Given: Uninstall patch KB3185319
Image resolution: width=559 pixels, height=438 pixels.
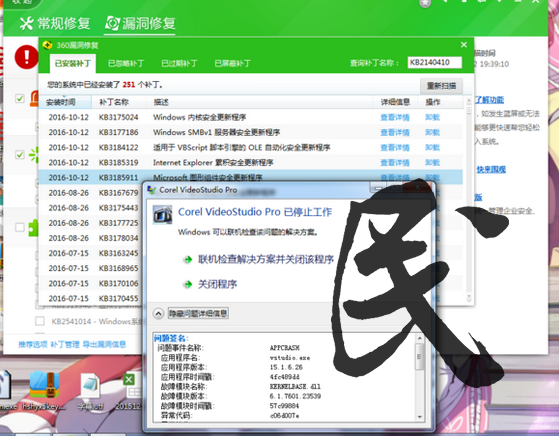Looking at the screenshot, I should pyautogui.click(x=432, y=163).
